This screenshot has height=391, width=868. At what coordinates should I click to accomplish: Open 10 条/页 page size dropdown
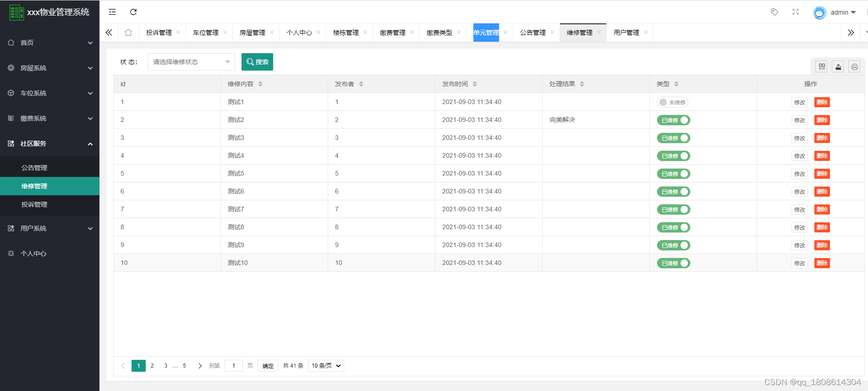(326, 366)
